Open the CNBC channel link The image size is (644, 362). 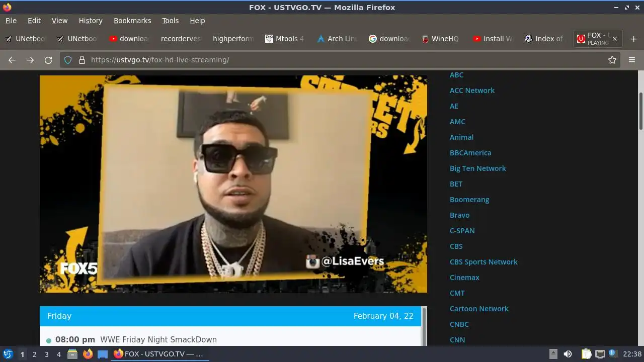pyautogui.click(x=459, y=324)
